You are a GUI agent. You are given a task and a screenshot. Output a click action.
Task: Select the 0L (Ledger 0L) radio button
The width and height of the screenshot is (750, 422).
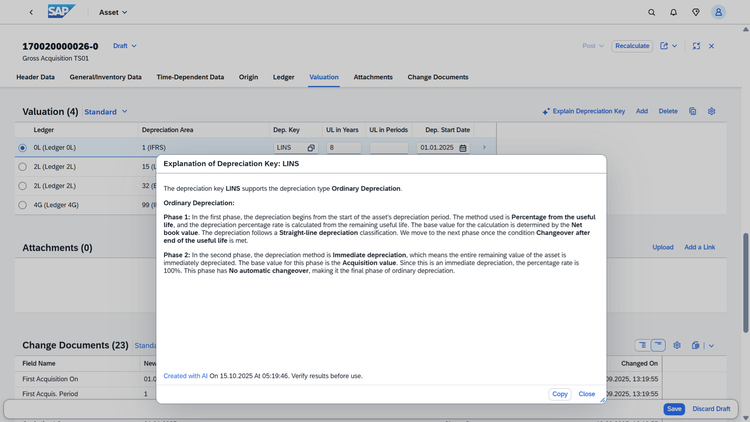pos(22,148)
